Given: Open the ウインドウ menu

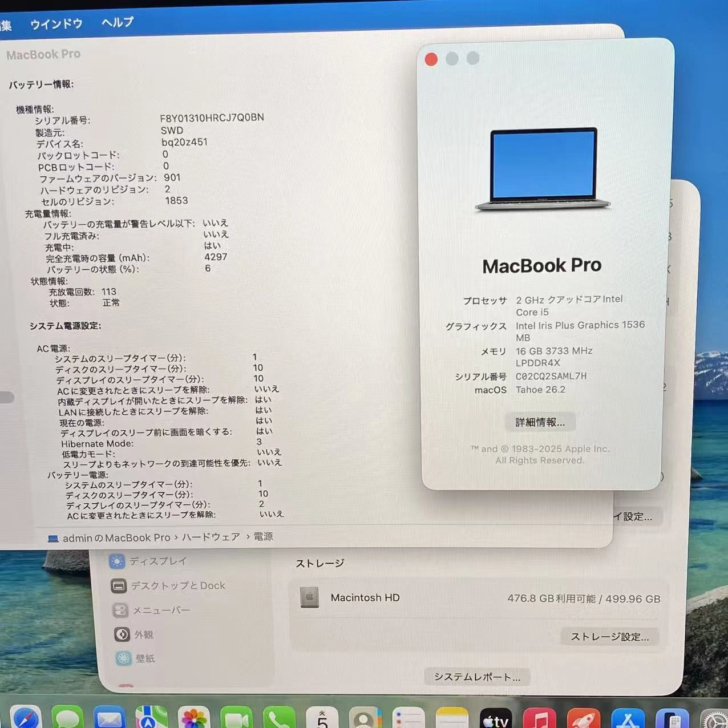Looking at the screenshot, I should click(56, 24).
